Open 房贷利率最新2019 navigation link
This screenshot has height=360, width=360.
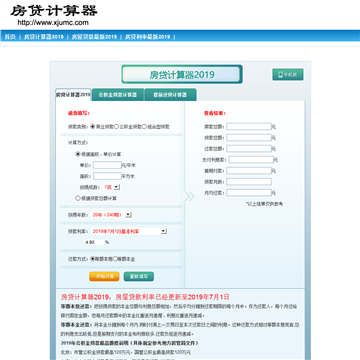(x=148, y=37)
